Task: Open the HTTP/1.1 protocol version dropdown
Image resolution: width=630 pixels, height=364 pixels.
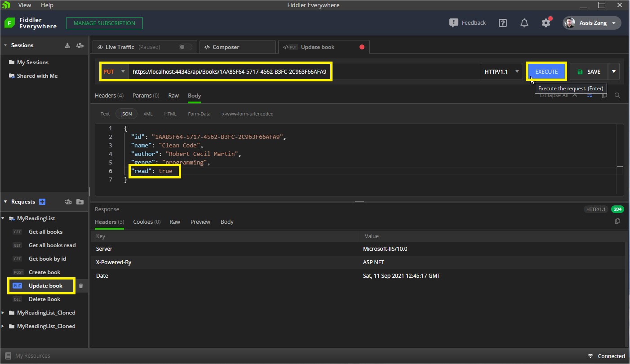Action: (502, 72)
